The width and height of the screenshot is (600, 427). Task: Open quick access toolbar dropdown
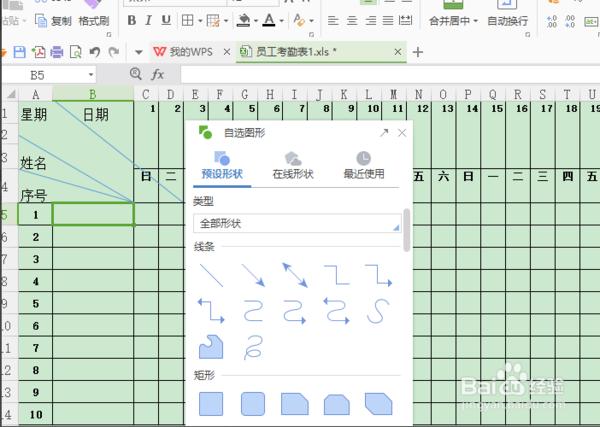139,52
